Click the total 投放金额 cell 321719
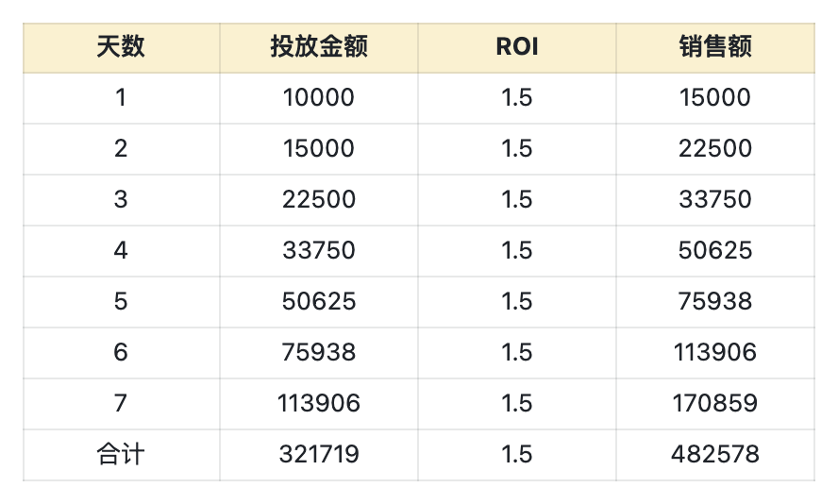 click(319, 455)
